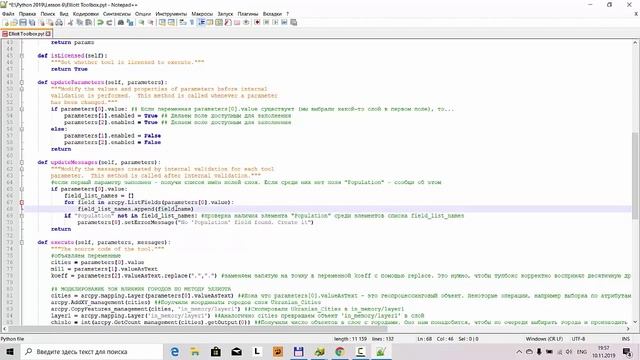Open the Document Map panel icon
This screenshot has height=360, width=640.
(x=219, y=22)
